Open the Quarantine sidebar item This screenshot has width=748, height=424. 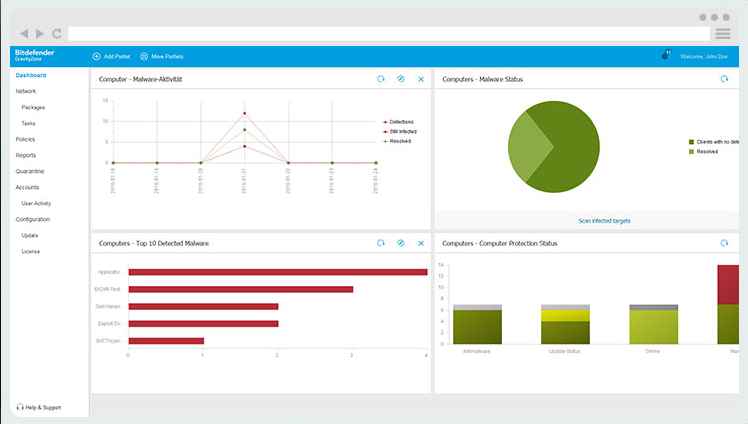pyautogui.click(x=30, y=171)
